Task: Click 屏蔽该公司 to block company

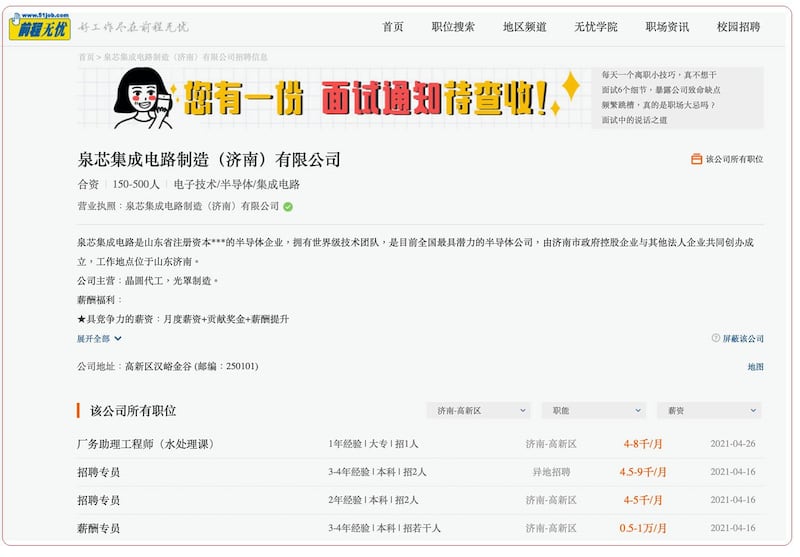Action: coord(743,339)
